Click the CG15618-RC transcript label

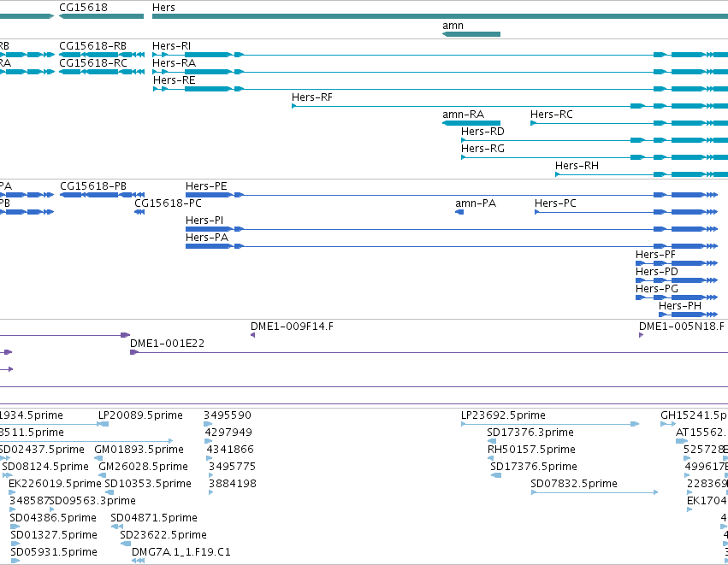pyautogui.click(x=93, y=63)
